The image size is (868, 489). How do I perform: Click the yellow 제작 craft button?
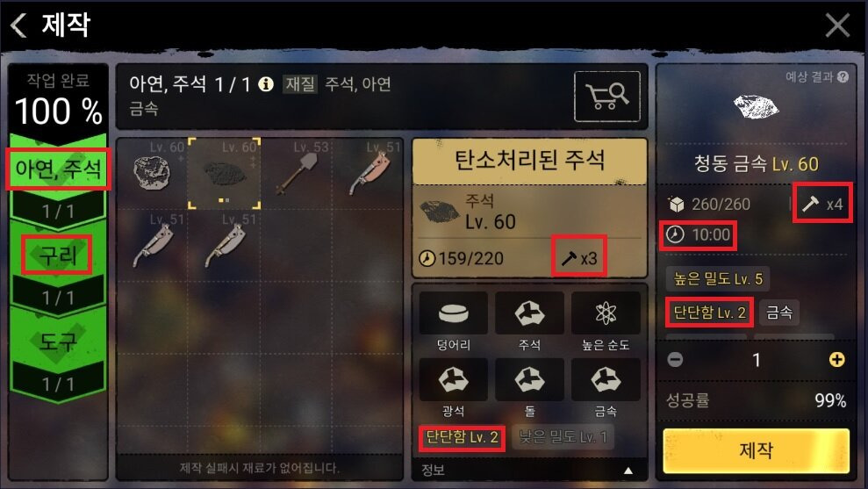click(756, 450)
